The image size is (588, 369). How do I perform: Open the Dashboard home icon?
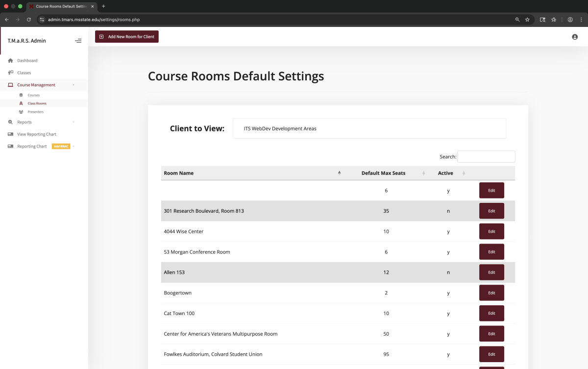tap(10, 60)
